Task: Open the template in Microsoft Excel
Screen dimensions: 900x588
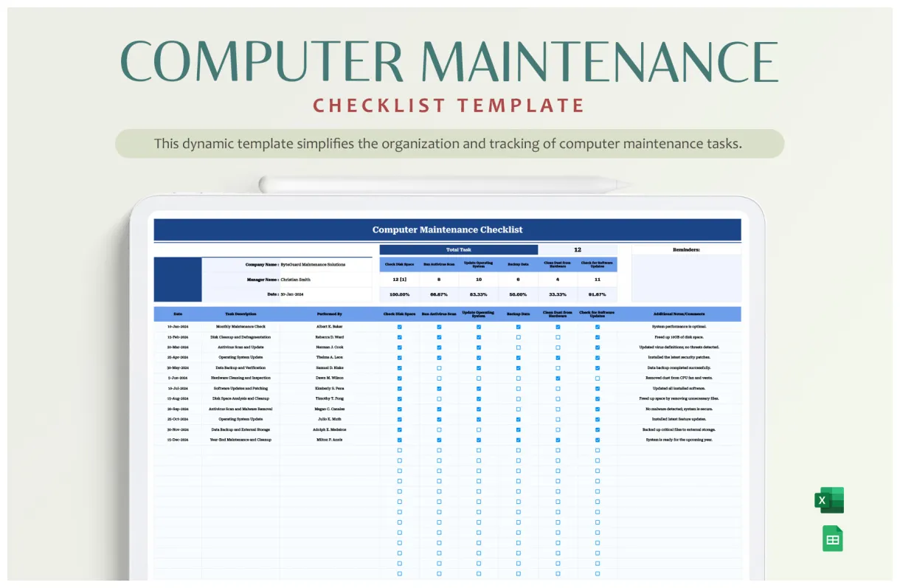Action: point(830,499)
